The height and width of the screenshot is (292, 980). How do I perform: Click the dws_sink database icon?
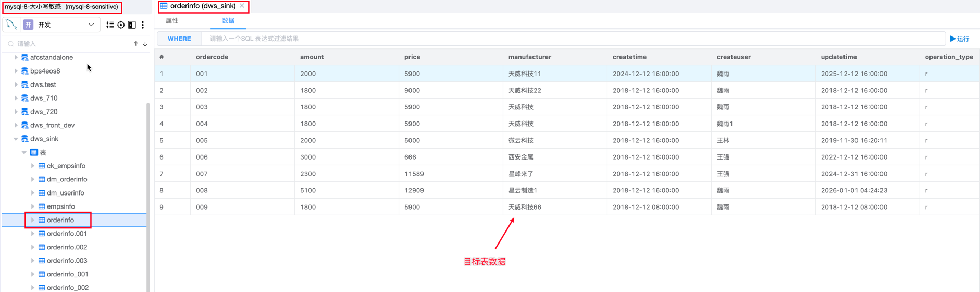coord(24,139)
